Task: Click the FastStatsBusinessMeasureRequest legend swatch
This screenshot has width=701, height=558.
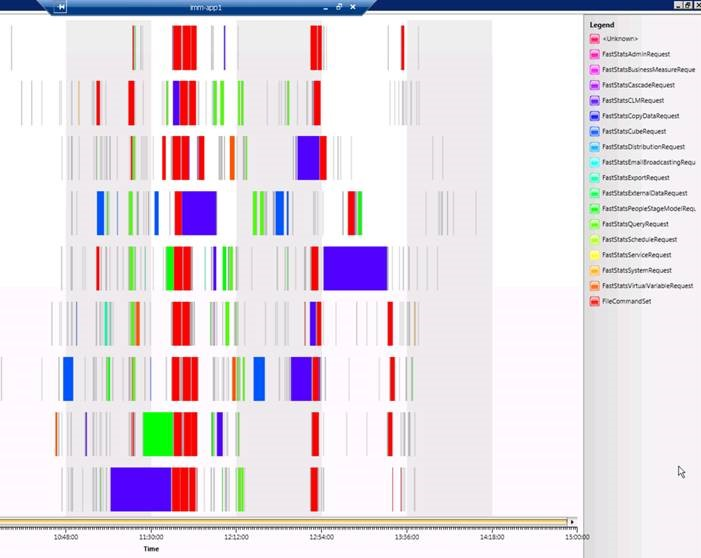Action: pyautogui.click(x=594, y=70)
